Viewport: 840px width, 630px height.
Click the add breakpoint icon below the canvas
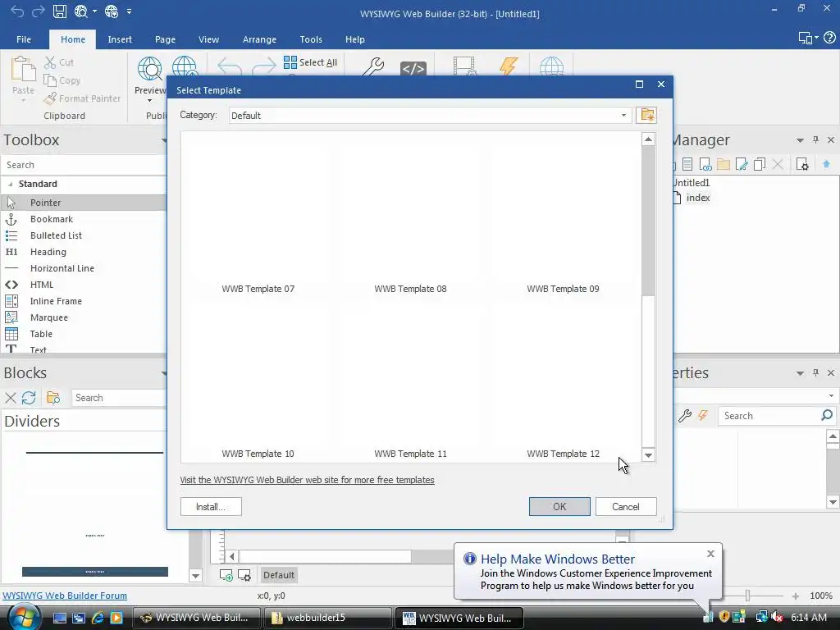[226, 575]
